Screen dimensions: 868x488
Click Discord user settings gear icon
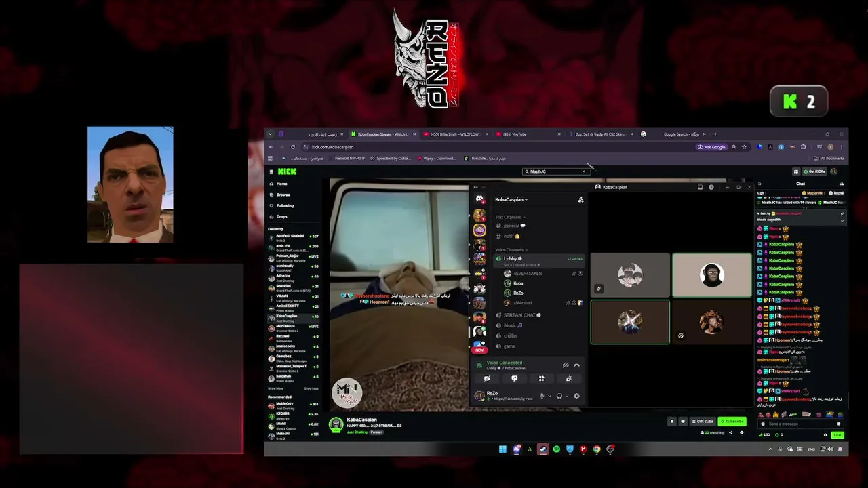[x=576, y=396]
